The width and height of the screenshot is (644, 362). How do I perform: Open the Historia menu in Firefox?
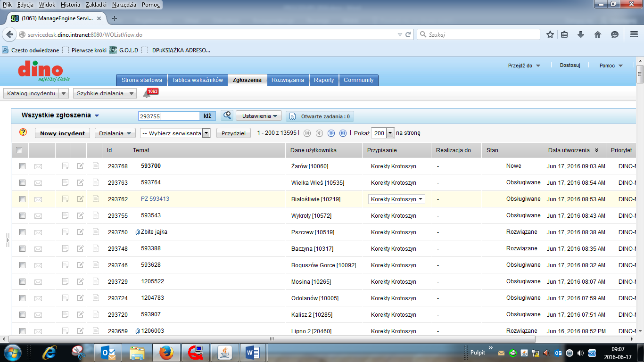(70, 5)
